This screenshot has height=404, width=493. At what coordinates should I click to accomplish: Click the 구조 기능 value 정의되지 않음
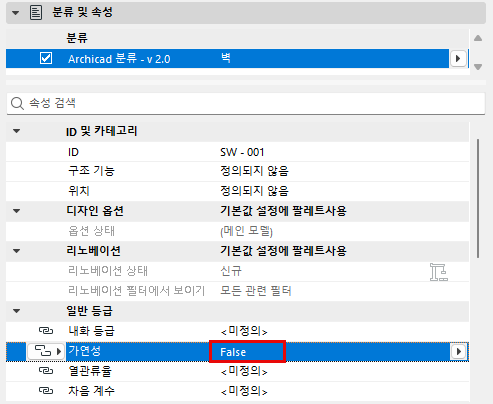(x=254, y=171)
